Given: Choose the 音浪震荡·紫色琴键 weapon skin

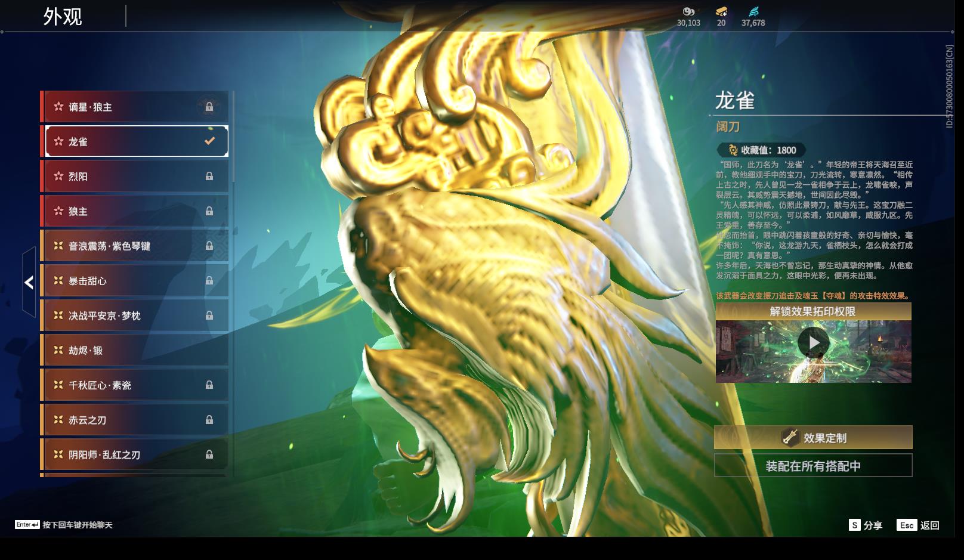Looking at the screenshot, I should point(135,246).
